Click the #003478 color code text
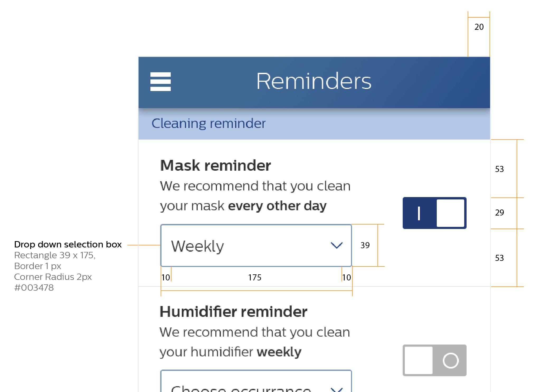 pos(34,288)
